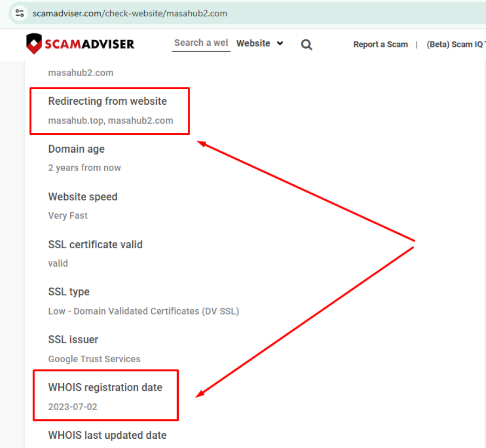Viewport: 486px width, 448px height.
Task: Select the valid value under SSL certificate
Action: [x=58, y=263]
